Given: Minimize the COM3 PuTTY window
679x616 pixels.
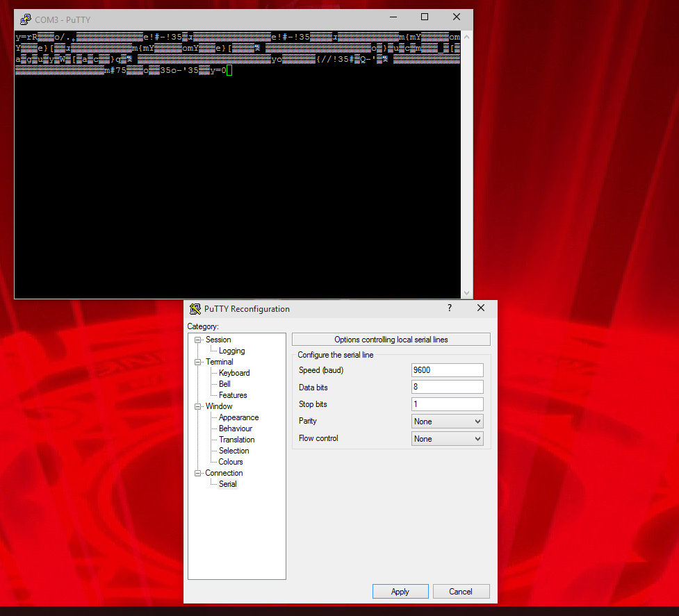Looking at the screenshot, I should pos(393,17).
